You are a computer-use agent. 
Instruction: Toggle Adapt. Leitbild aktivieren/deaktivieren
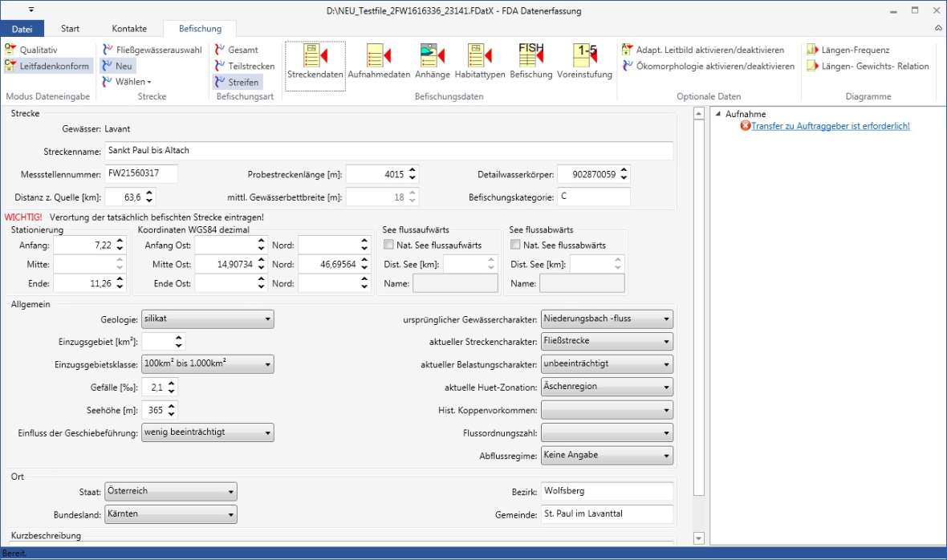[x=703, y=50]
